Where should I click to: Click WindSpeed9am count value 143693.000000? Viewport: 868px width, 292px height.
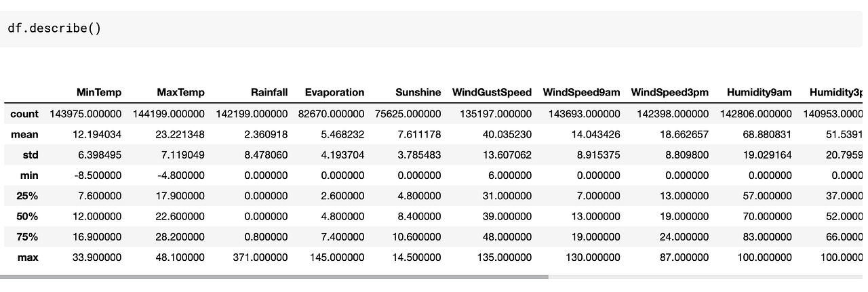[584, 114]
